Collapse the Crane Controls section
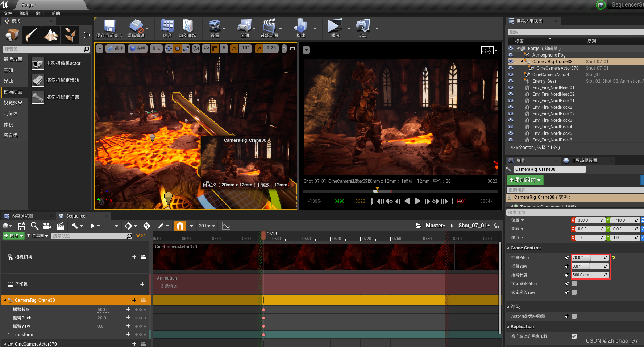This screenshot has width=644, height=347. pyautogui.click(x=508, y=248)
